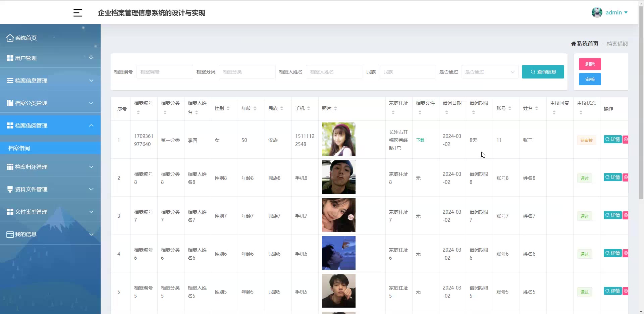Click the photo thumbnail in row 姓名6
The width and height of the screenshot is (644, 314).
coord(339,253)
